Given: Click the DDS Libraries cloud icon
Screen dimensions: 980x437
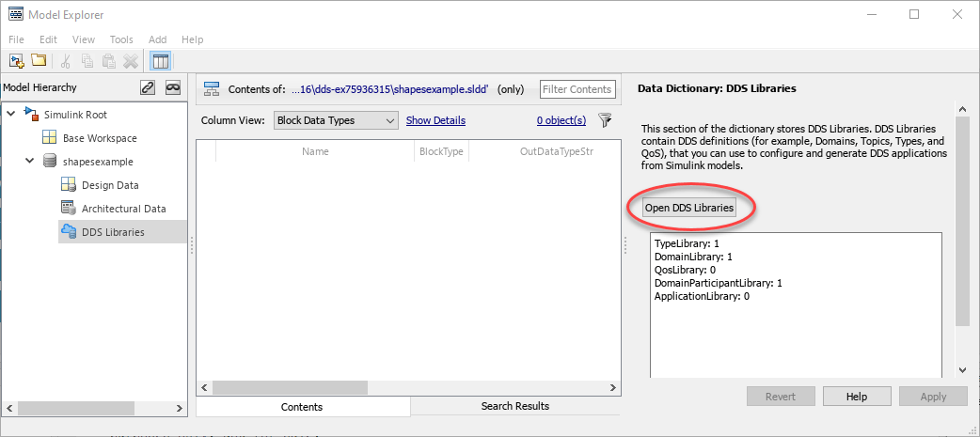Looking at the screenshot, I should 68,231.
